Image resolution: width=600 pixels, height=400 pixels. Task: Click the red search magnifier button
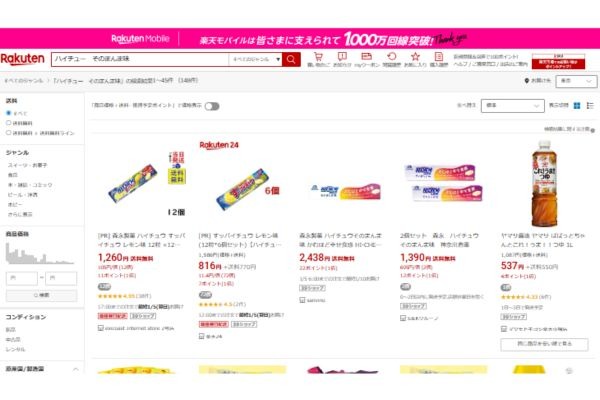tap(291, 59)
